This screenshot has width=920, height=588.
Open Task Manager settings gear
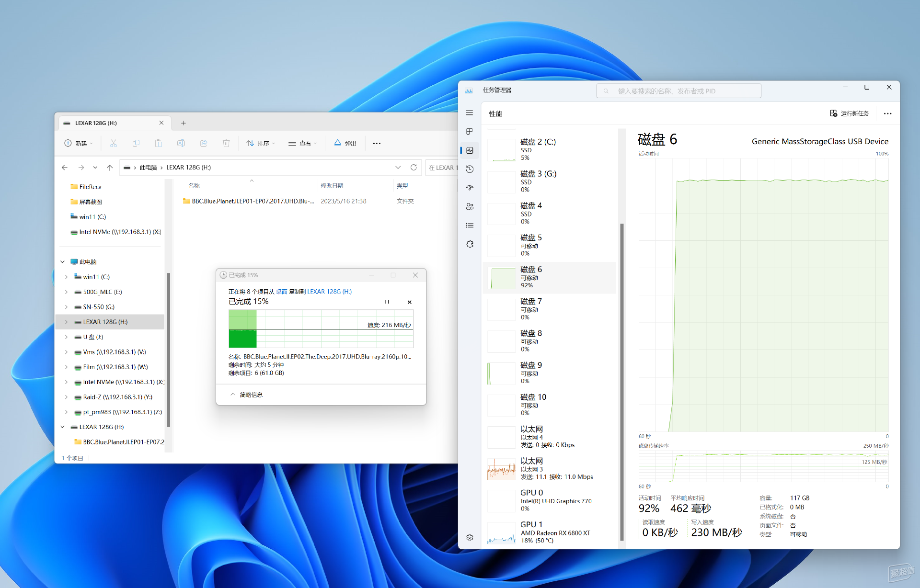point(470,538)
